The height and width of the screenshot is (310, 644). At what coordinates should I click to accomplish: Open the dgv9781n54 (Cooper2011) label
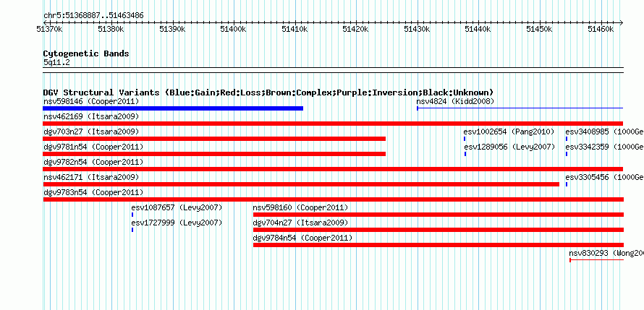click(x=93, y=147)
